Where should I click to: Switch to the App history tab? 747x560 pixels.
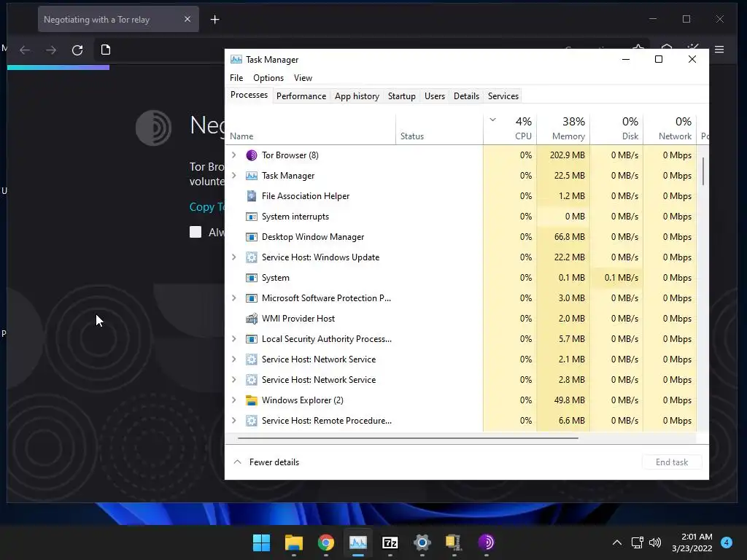point(357,96)
